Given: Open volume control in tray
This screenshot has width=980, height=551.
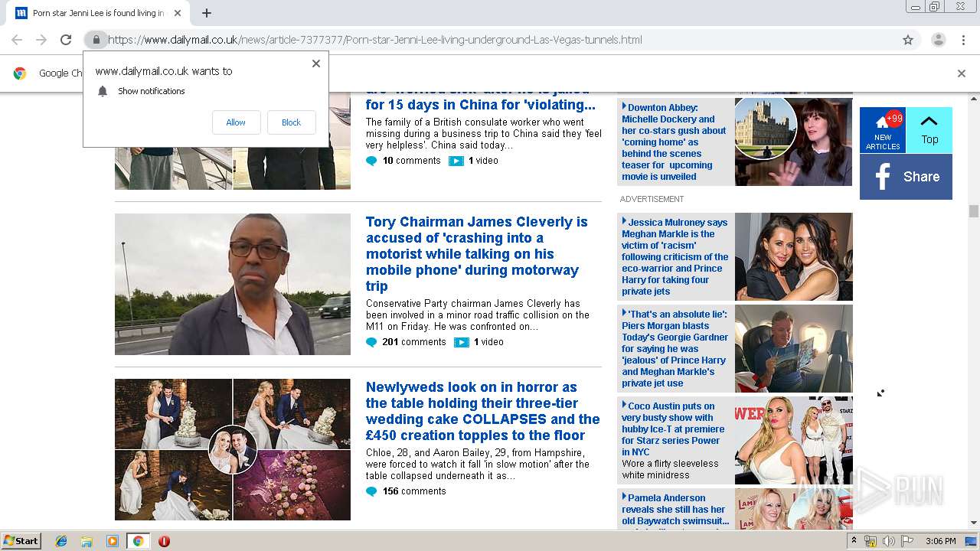Looking at the screenshot, I should click(x=889, y=541).
